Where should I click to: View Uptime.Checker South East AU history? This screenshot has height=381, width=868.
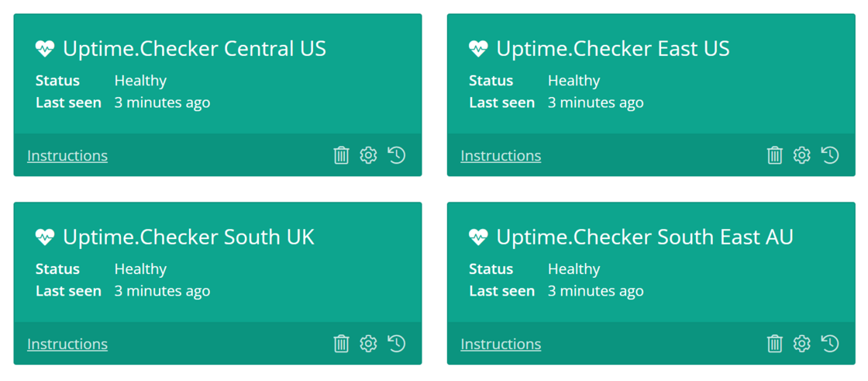pyautogui.click(x=830, y=344)
